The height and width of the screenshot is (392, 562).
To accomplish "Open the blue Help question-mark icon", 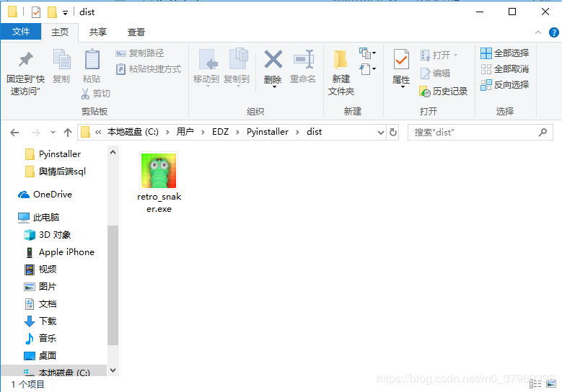I will pos(554,32).
